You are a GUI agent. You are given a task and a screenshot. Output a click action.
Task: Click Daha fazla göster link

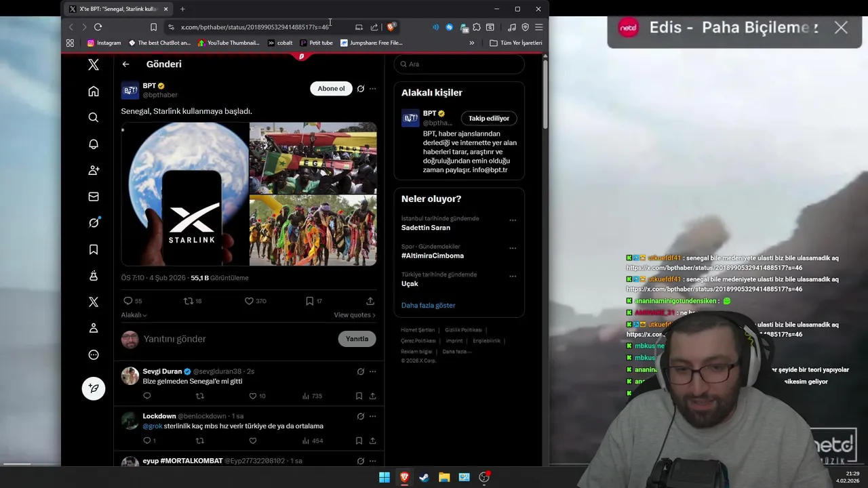pos(428,305)
